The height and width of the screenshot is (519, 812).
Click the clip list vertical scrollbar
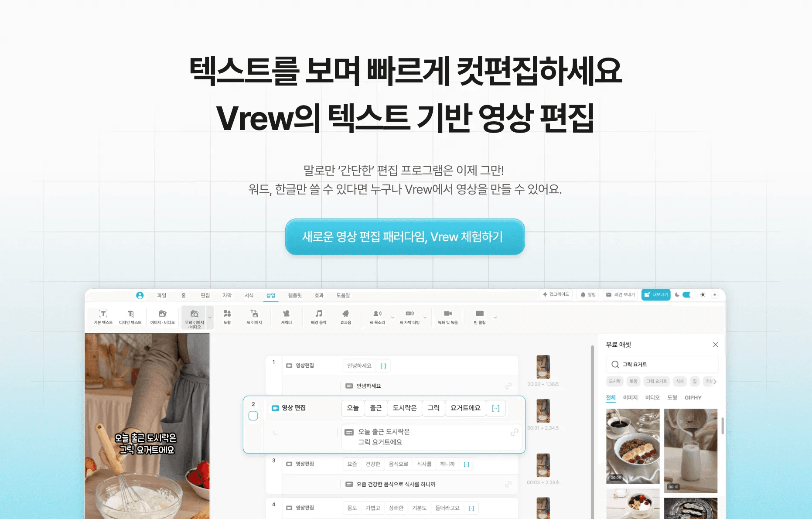pyautogui.click(x=592, y=432)
